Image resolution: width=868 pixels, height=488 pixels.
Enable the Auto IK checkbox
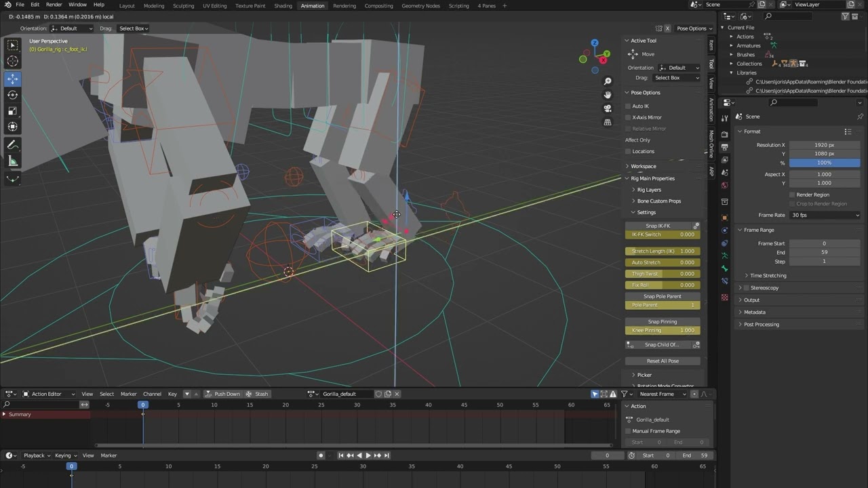point(628,106)
